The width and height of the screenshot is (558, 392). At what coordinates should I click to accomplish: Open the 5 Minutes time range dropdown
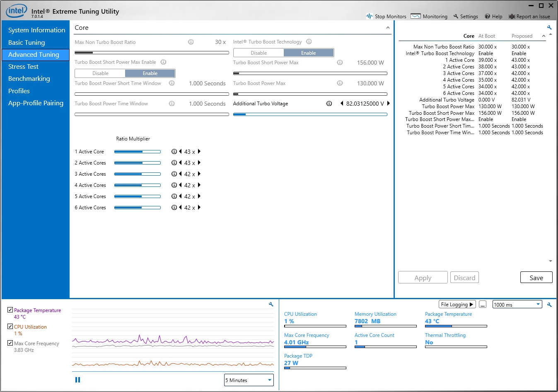249,380
